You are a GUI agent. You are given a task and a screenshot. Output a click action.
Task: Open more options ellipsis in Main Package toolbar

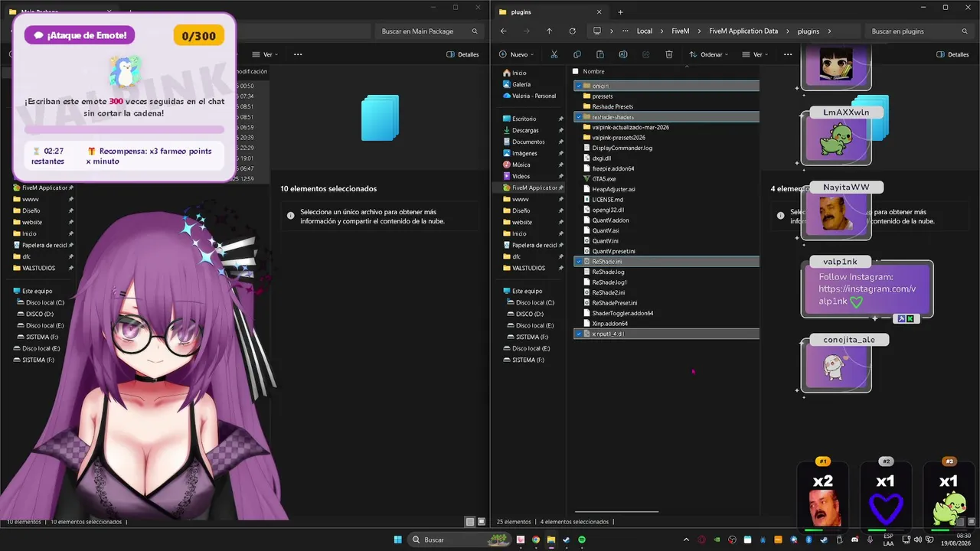point(298,54)
